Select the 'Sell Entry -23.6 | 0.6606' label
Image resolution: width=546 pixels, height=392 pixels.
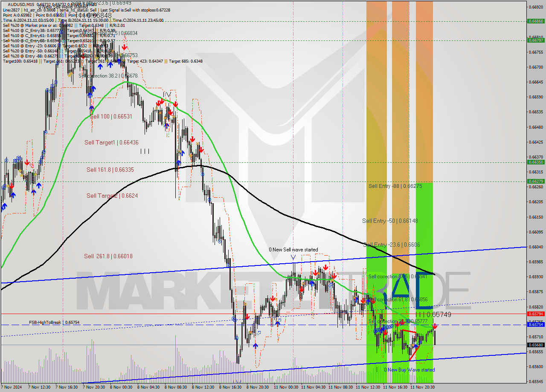click(x=391, y=245)
